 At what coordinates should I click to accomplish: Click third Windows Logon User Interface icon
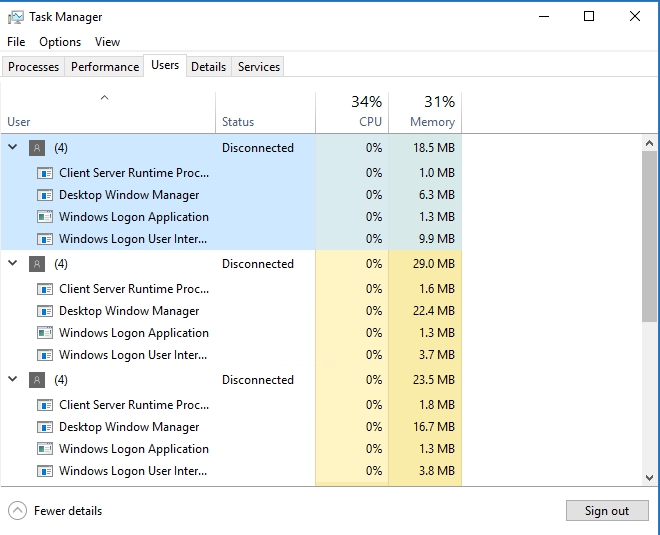[x=45, y=471]
